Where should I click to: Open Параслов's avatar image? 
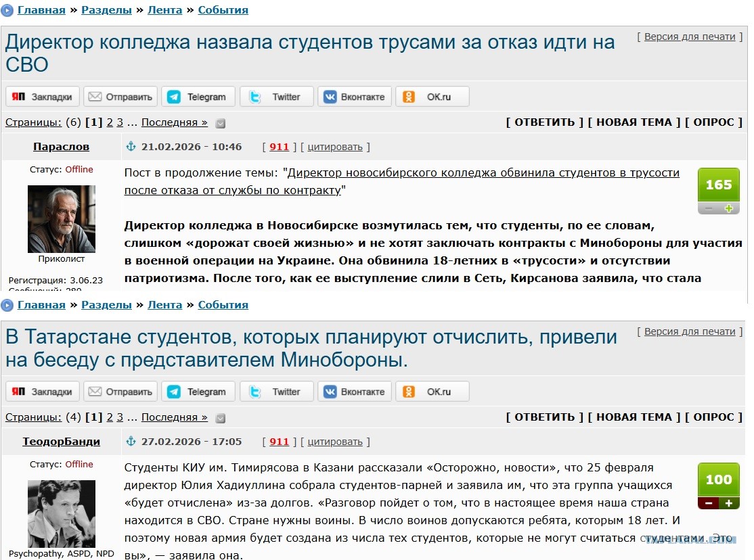click(x=61, y=218)
